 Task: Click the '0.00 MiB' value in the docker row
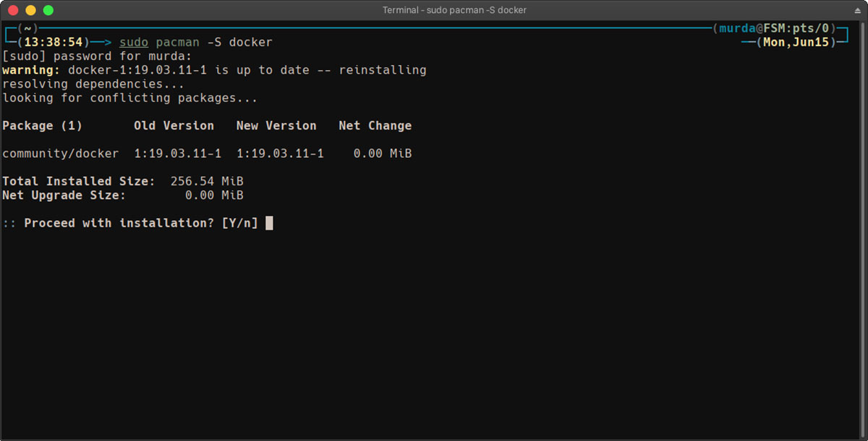(383, 154)
